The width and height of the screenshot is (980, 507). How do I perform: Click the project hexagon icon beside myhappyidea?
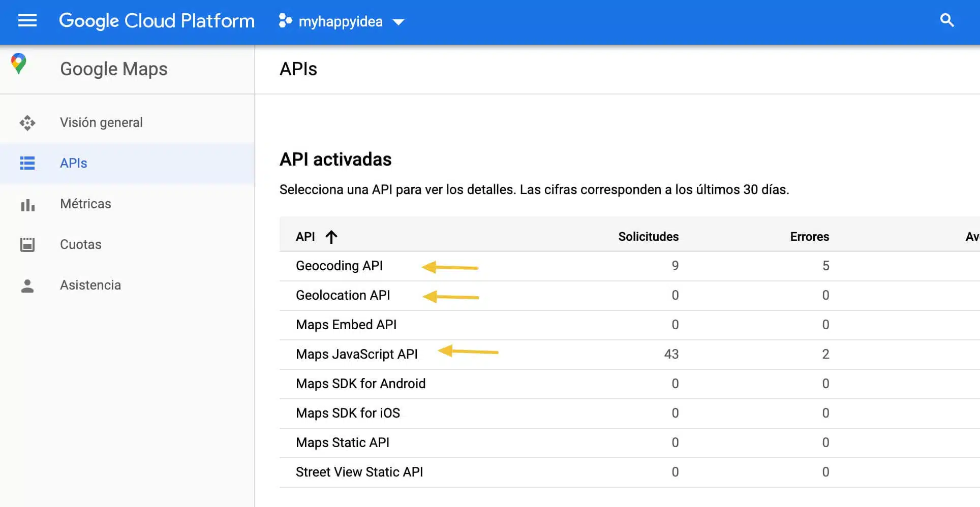click(x=285, y=21)
